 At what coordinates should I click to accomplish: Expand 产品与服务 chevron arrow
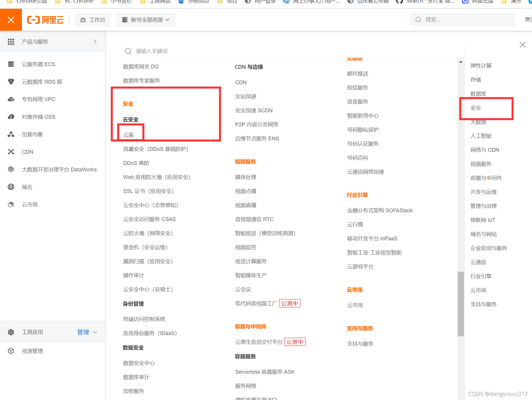95,42
